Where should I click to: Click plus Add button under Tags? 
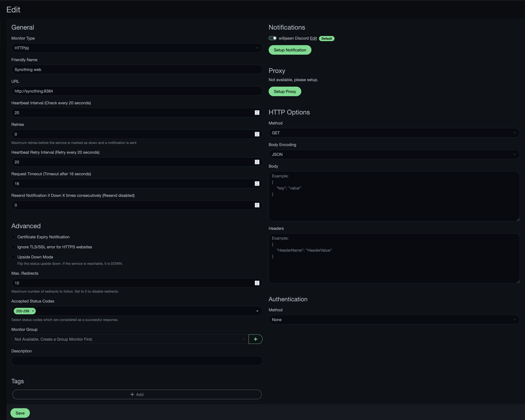coord(137,394)
